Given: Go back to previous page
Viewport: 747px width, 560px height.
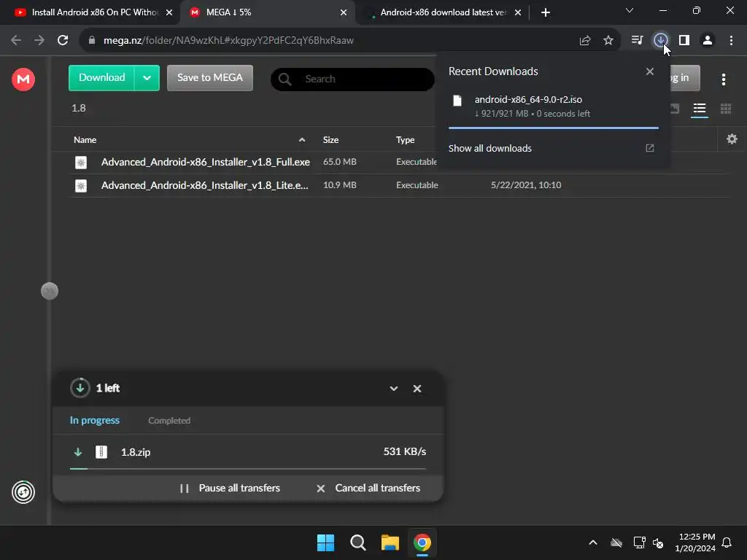Looking at the screenshot, I should click(16, 40).
